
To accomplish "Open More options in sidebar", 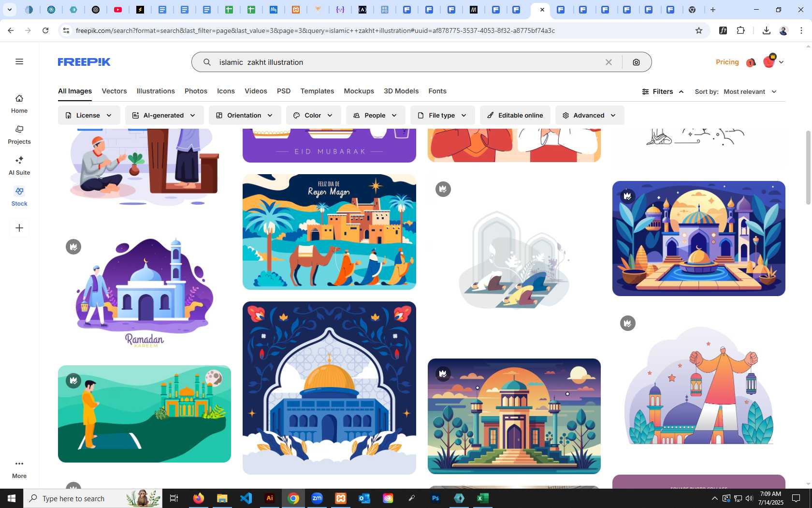I will coord(19,469).
